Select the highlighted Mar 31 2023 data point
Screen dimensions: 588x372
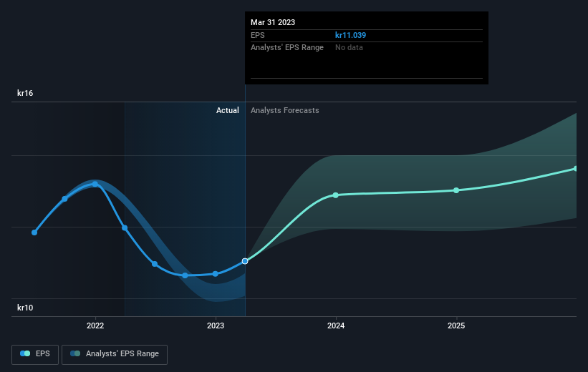245,261
